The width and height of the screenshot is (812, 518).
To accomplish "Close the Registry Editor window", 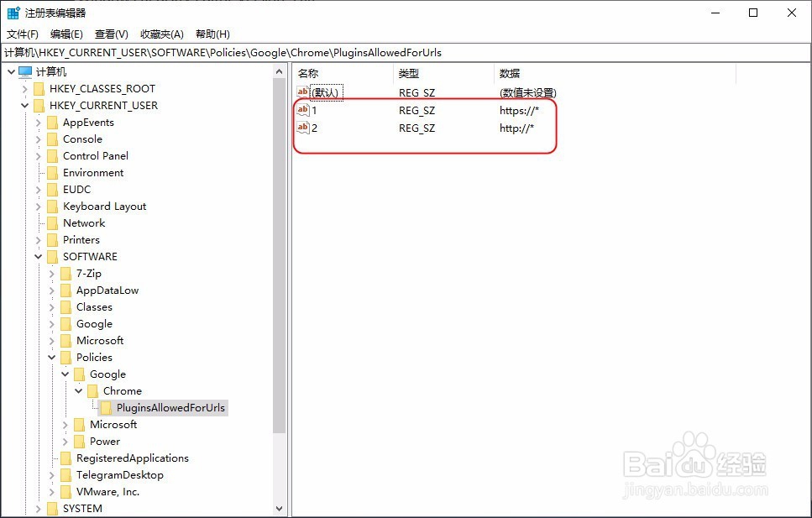I will click(x=792, y=13).
